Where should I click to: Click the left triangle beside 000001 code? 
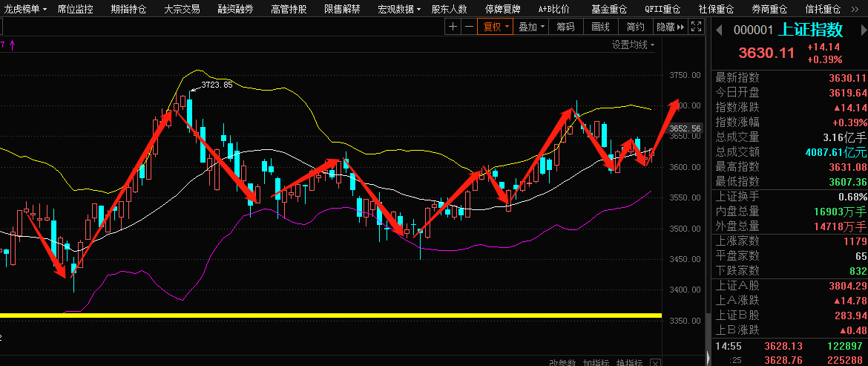click(x=718, y=30)
